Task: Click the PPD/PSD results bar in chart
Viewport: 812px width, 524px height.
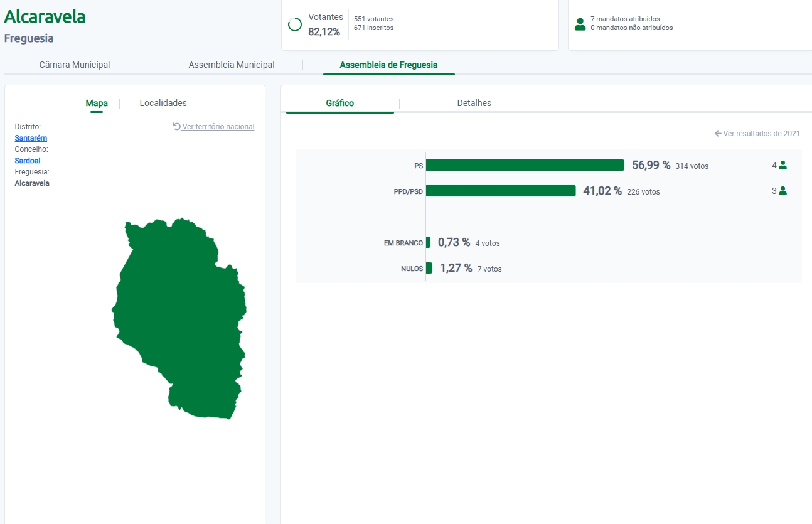Action: (500, 191)
